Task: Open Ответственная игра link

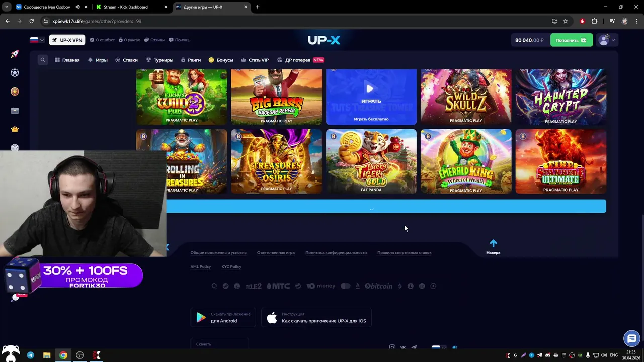Action: point(276,253)
